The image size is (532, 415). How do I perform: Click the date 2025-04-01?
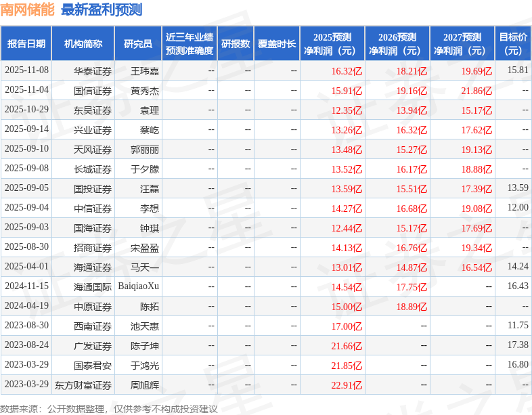pos(26,267)
